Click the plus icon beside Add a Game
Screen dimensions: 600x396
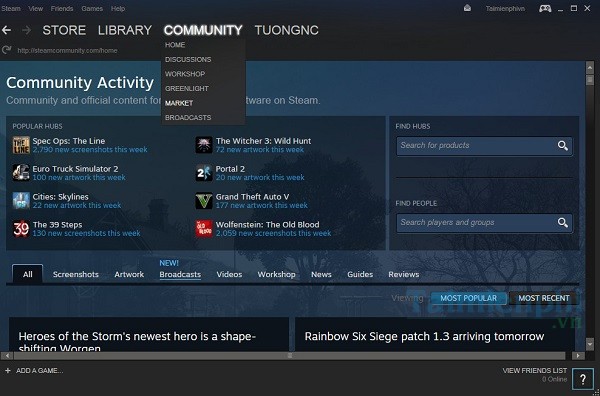(8, 370)
